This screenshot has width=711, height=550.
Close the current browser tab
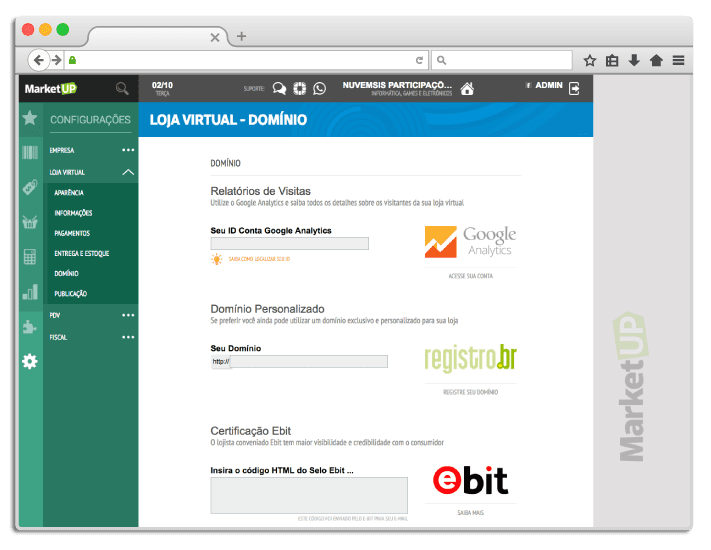tap(215, 38)
